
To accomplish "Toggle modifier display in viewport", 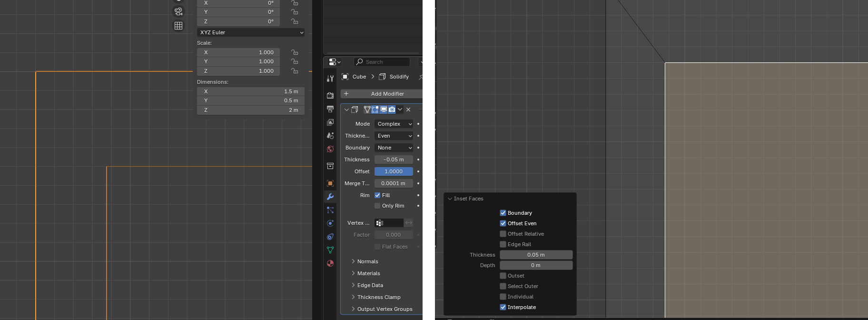I will tap(384, 110).
